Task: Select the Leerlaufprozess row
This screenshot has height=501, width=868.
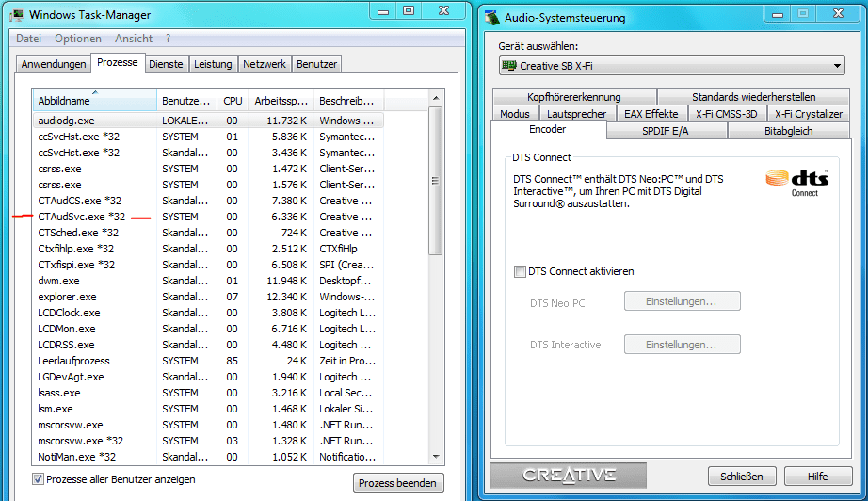Action: click(208, 361)
